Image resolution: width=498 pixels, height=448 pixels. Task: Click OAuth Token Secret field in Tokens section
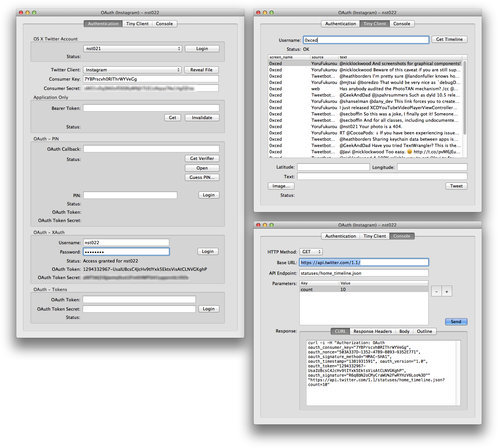(139, 309)
